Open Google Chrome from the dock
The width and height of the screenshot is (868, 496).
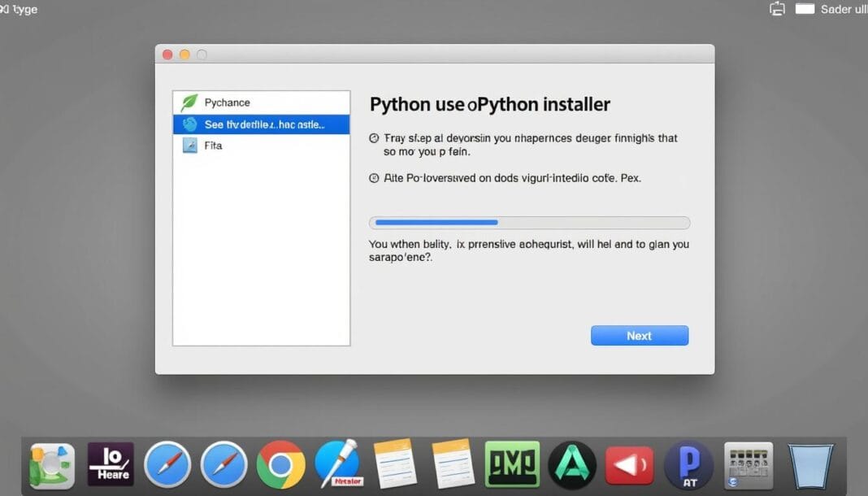point(280,465)
